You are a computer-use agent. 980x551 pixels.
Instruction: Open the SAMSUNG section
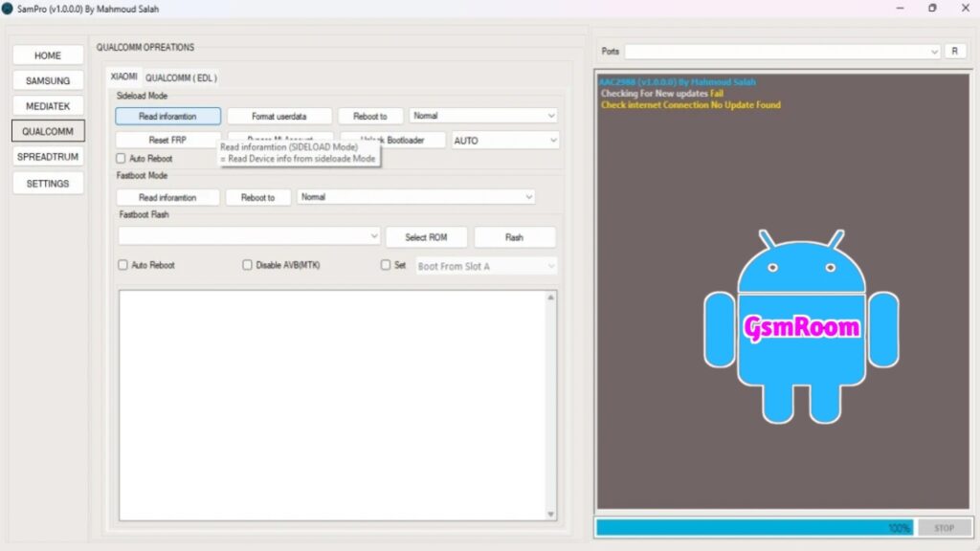[x=48, y=81]
